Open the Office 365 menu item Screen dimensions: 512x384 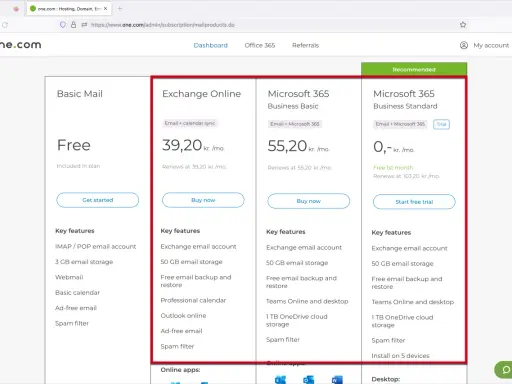tap(260, 45)
